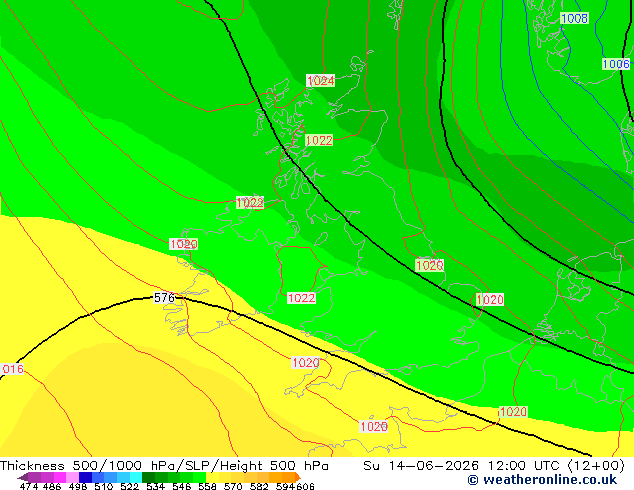Click the purple arrow at legend's left end
This screenshot has width=634, height=490.
coord(23,477)
